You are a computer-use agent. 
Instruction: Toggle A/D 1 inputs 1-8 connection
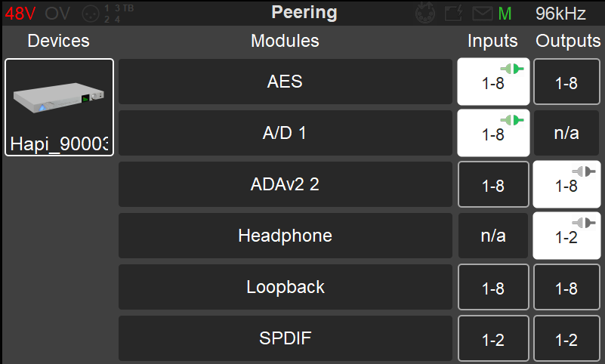pyautogui.click(x=493, y=133)
